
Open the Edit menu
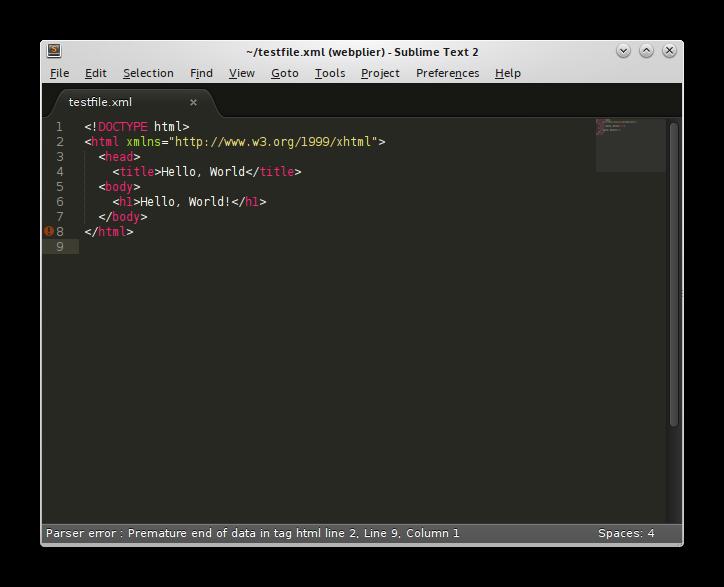tap(96, 73)
